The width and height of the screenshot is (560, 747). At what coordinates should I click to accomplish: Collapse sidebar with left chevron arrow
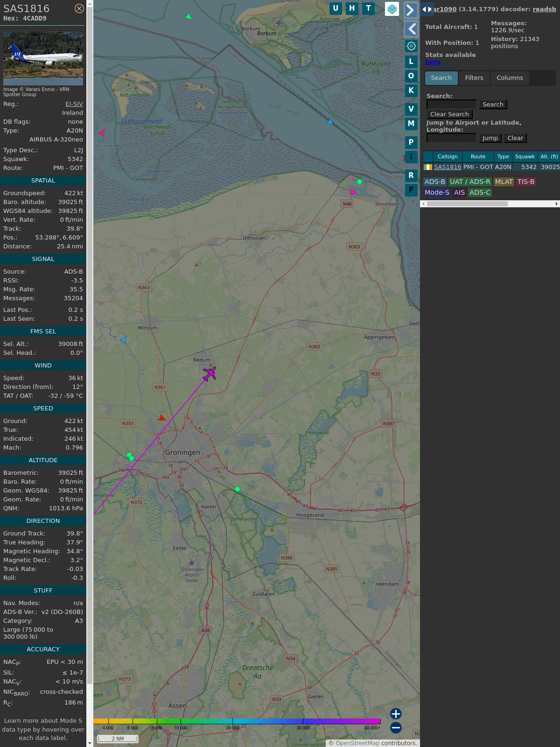point(411,29)
